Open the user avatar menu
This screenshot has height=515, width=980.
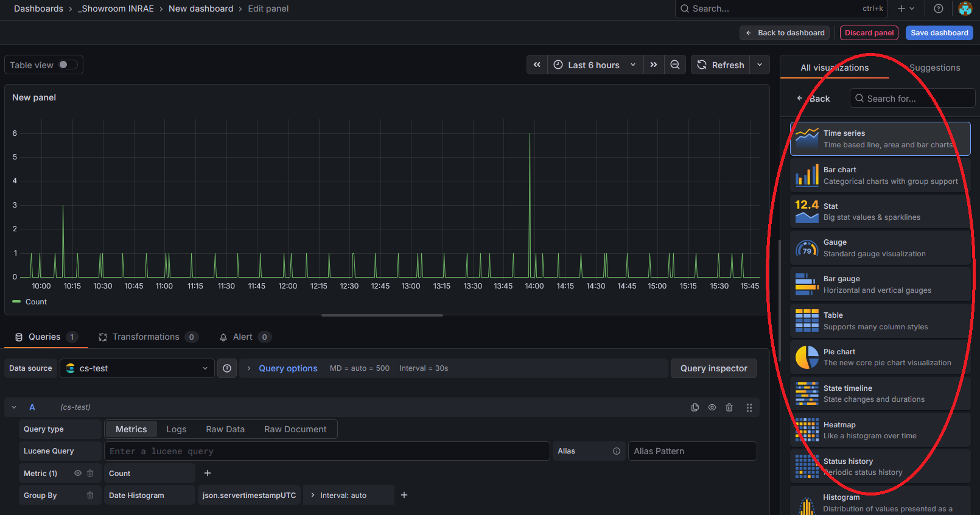coord(965,9)
